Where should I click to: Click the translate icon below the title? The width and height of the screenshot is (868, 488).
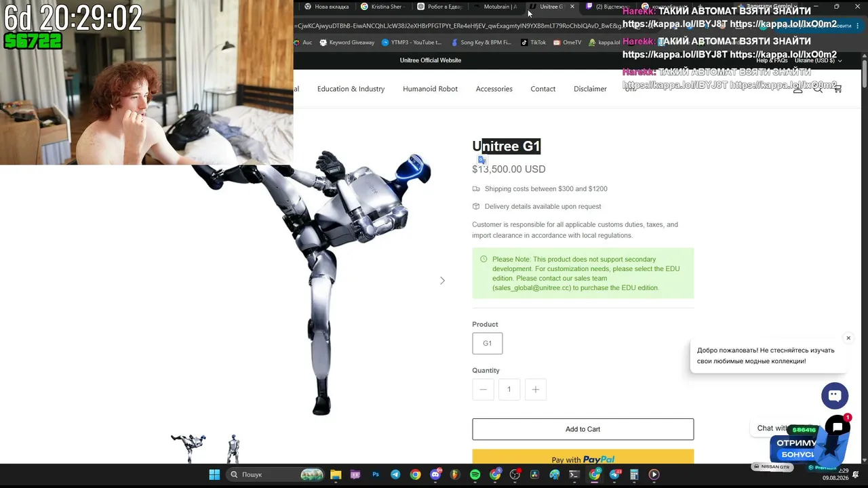point(482,160)
